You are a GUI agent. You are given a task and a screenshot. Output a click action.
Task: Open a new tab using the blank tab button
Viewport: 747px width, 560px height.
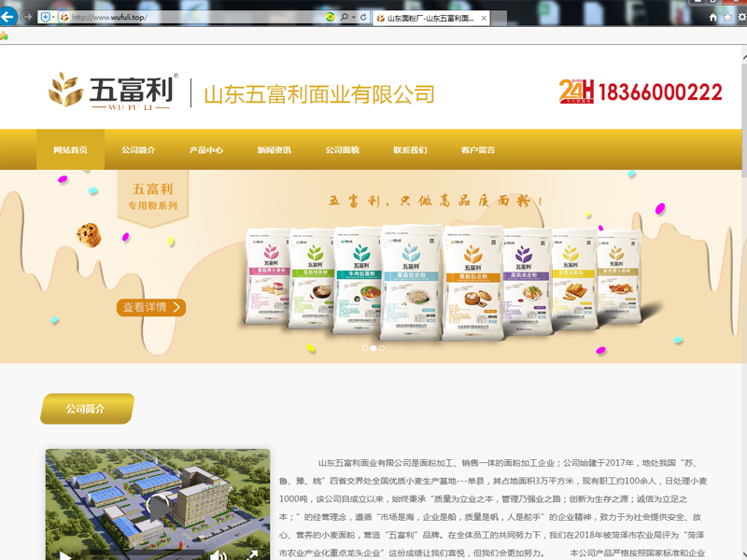click(499, 18)
